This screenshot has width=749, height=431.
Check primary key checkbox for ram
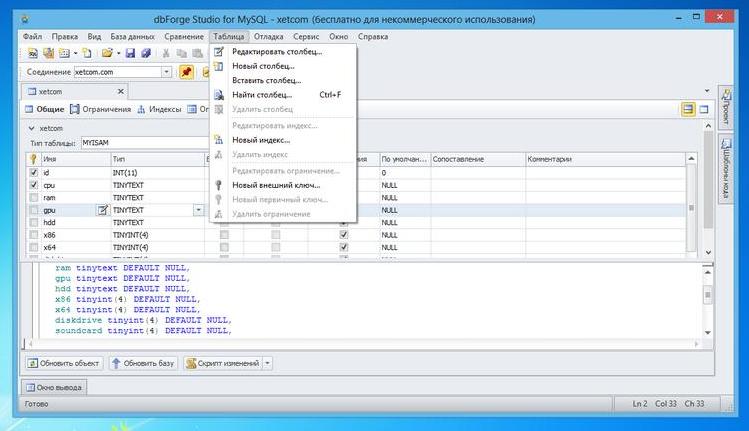coord(33,197)
